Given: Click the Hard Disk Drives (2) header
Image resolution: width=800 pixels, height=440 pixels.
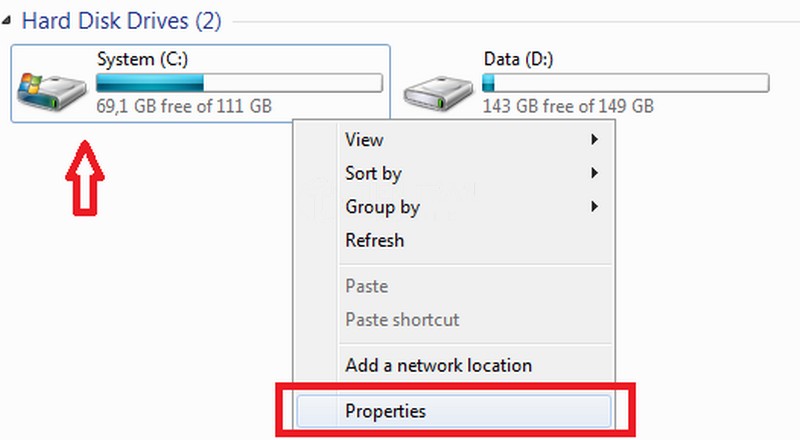Looking at the screenshot, I should 121,20.
